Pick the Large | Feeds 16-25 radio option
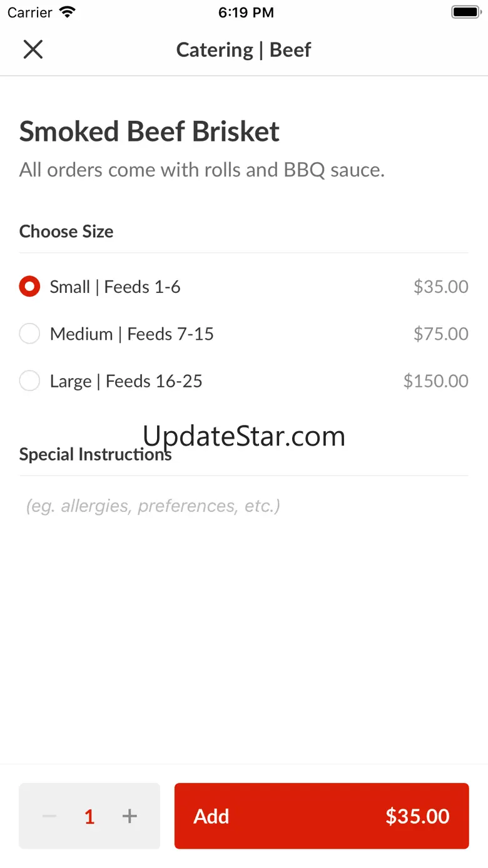The height and width of the screenshot is (868, 488). pos(29,380)
